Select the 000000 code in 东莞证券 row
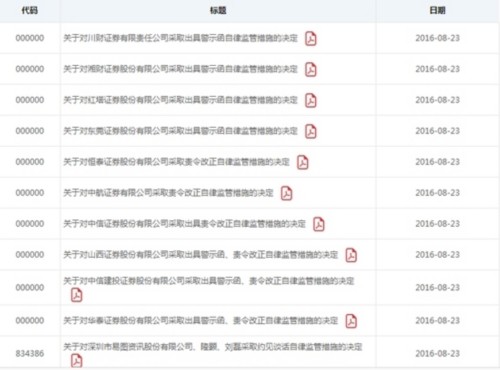Image resolution: width=500 pixels, height=370 pixels. [x=30, y=131]
